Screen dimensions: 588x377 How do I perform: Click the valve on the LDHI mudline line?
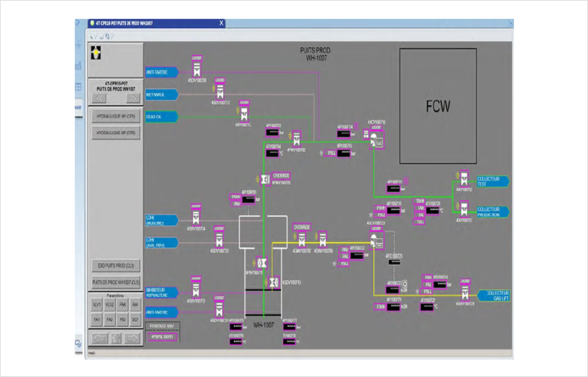coord(196,217)
